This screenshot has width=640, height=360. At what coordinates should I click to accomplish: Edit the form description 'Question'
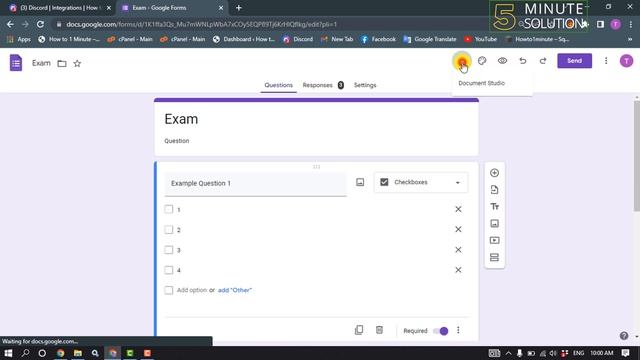177,141
